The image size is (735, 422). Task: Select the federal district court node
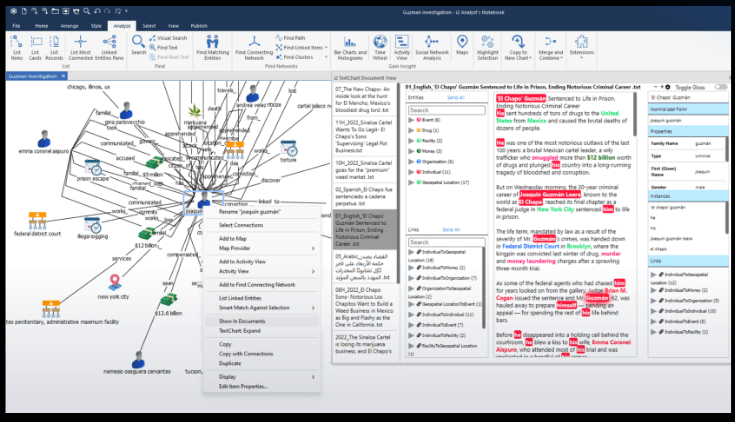point(38,220)
